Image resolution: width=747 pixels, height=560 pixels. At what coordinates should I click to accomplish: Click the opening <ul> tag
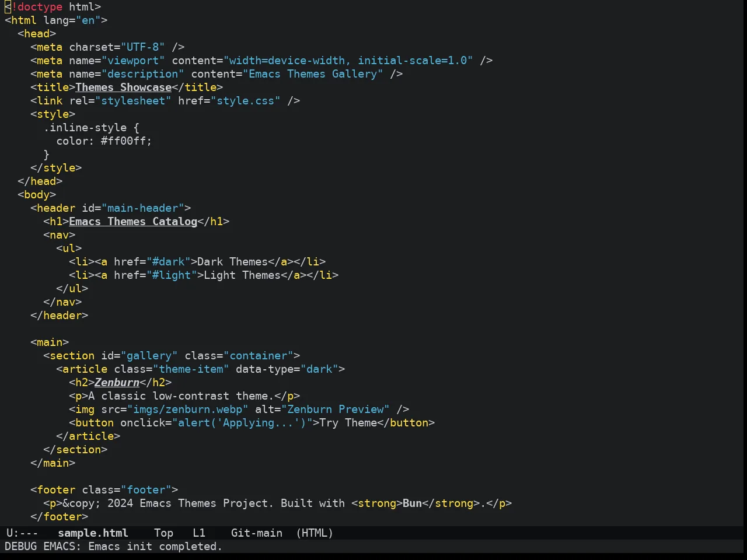coord(69,249)
